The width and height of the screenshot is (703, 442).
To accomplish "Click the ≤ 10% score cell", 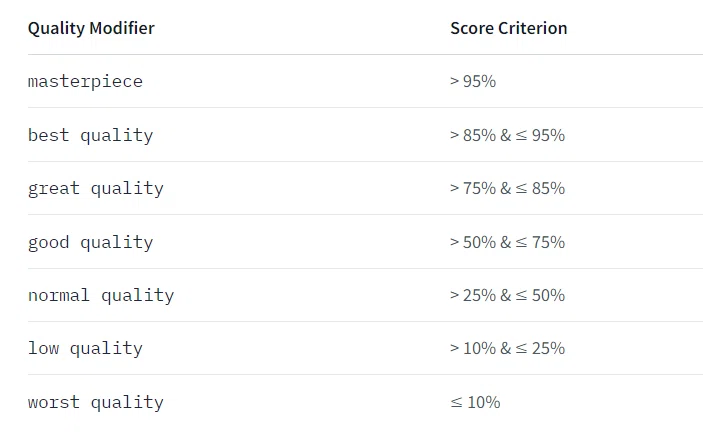I will 475,402.
